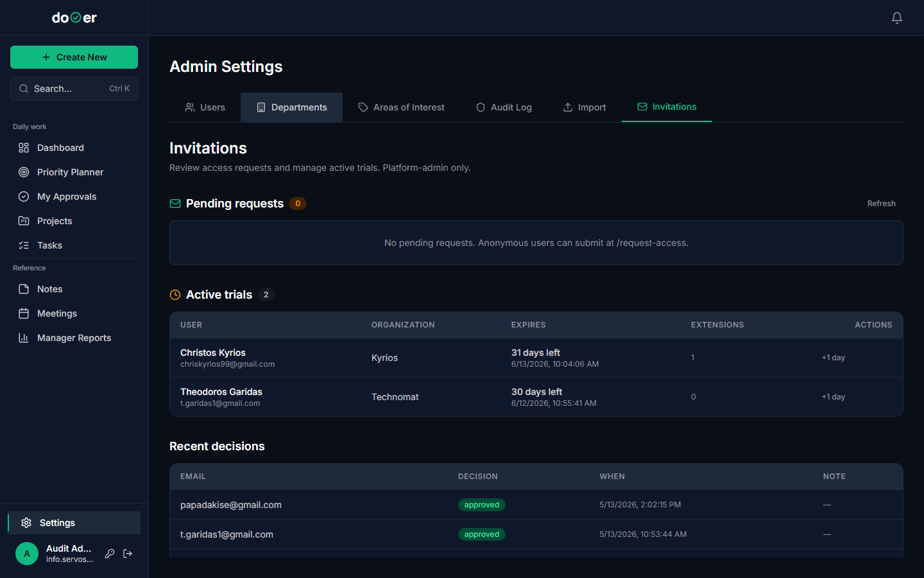Click the Technomat organization cell
Viewport: 924px width, 578px height.
point(395,397)
